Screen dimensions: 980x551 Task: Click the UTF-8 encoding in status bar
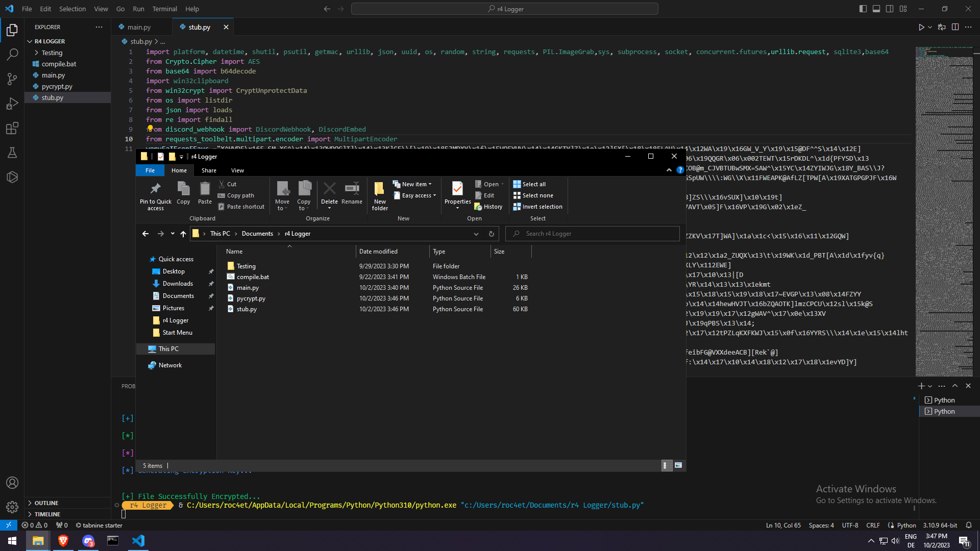(850, 525)
